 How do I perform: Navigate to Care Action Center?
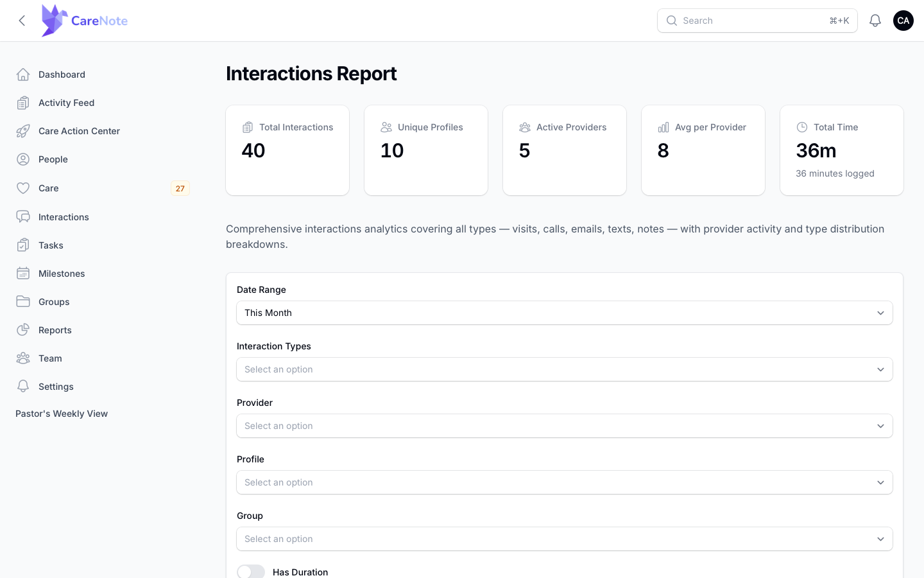[x=103, y=131]
